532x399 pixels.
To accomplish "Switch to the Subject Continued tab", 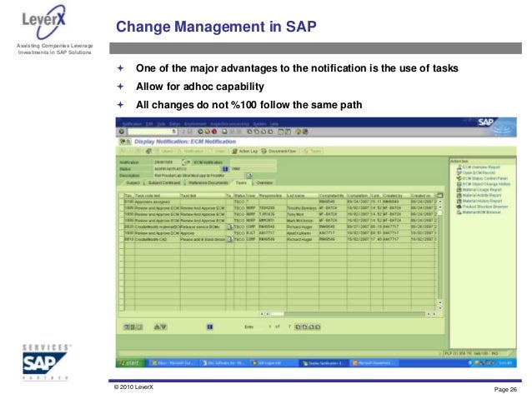I will click(164, 182).
